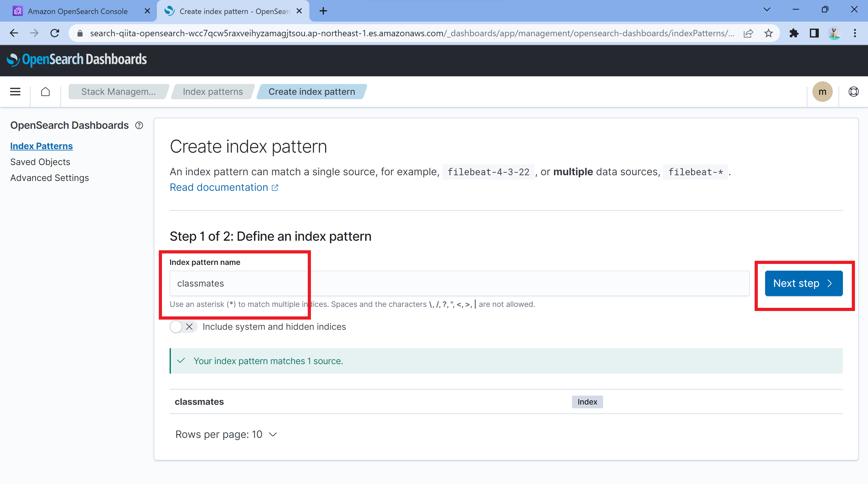Open the browser extensions icon
Viewport: 868px width, 484px height.
coord(794,33)
